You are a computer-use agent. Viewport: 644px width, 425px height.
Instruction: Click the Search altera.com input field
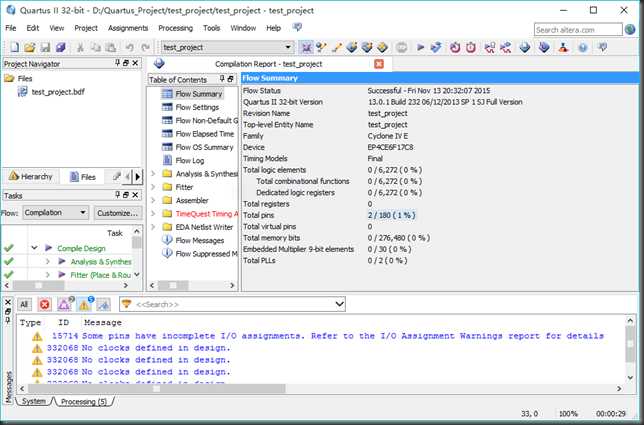click(x=578, y=30)
